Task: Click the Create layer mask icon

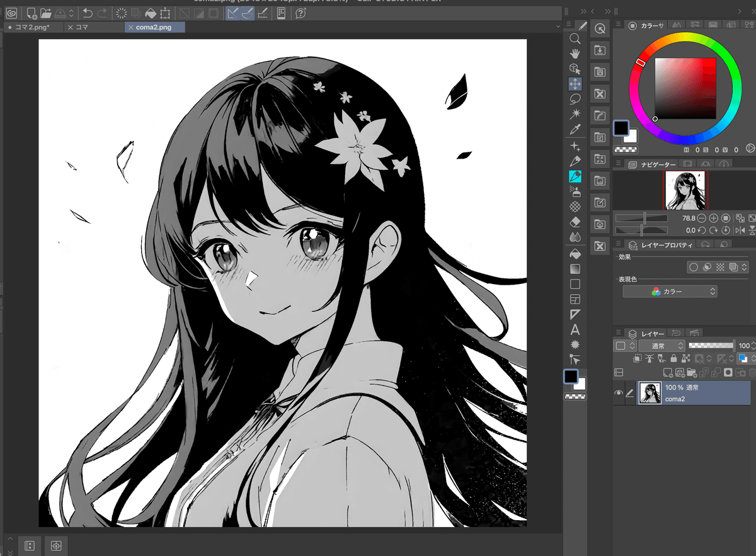Action: click(728, 373)
